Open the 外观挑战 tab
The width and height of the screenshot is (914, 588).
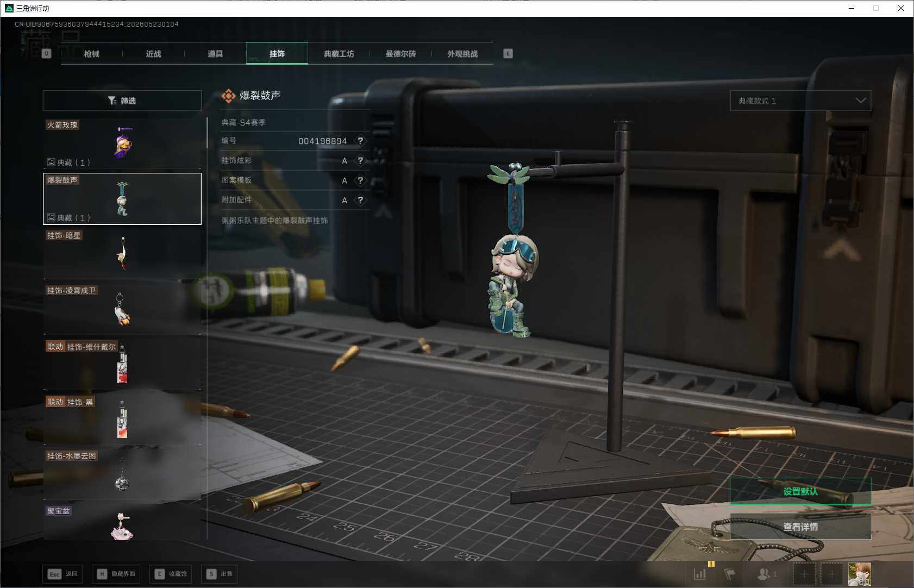click(462, 54)
